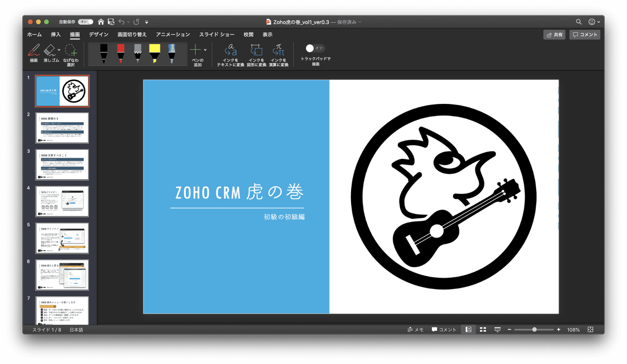This screenshot has width=627, height=364.
Task: Select slide 3 thumbnail
Action: (x=62, y=165)
